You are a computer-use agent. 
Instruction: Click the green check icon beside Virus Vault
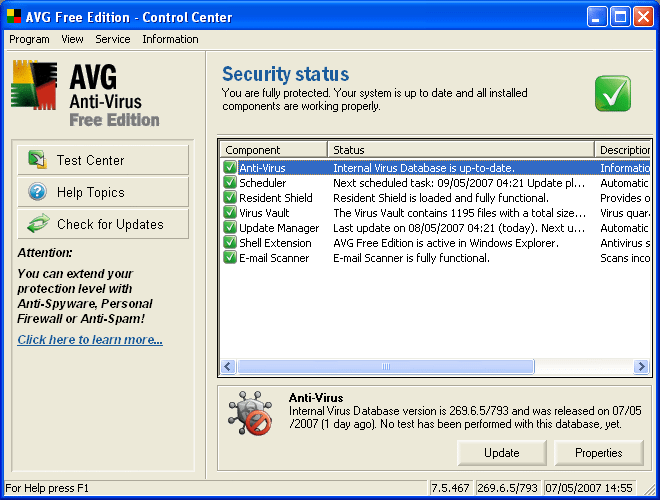[230, 213]
